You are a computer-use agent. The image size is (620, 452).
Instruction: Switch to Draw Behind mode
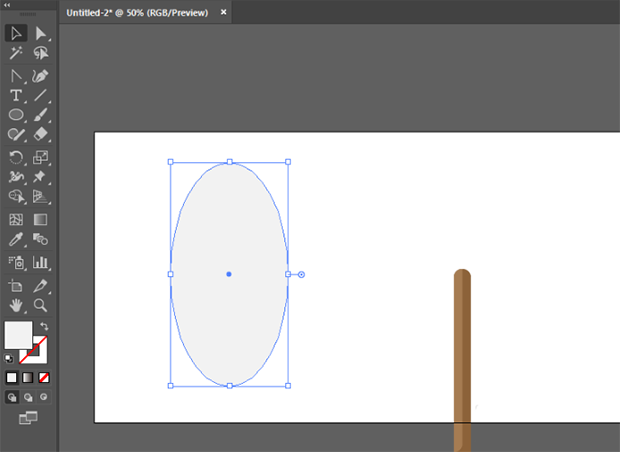[27, 397]
